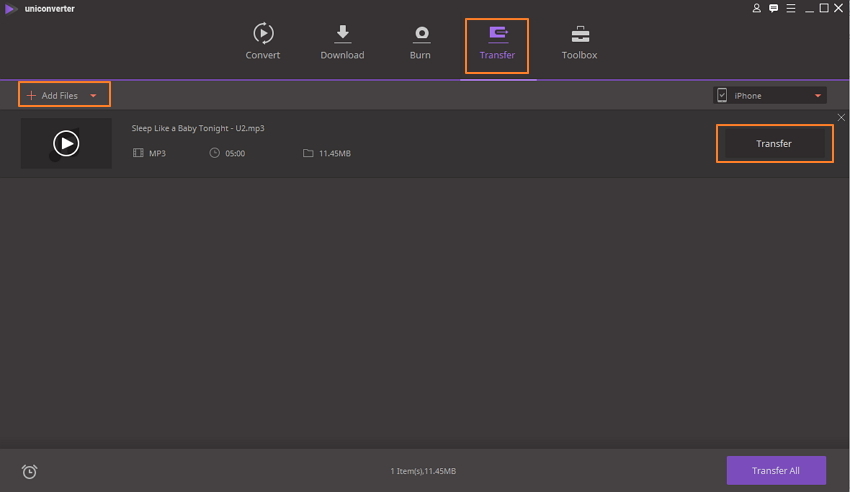Open the Burn disc section
850x492 pixels.
point(420,34)
